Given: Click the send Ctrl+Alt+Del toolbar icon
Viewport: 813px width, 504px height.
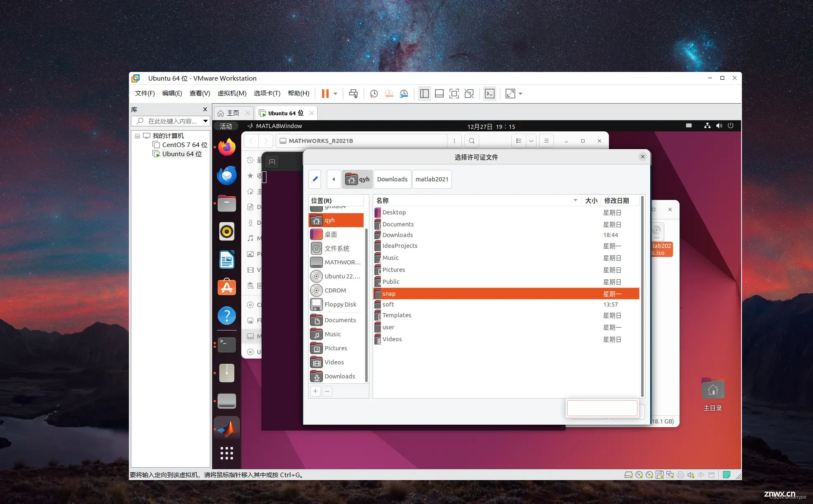Looking at the screenshot, I should click(x=353, y=94).
